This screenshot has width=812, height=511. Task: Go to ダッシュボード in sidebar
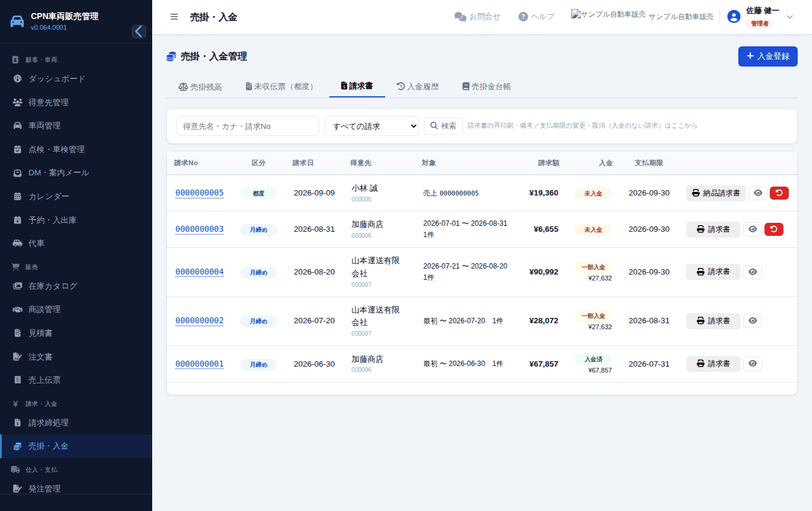pos(76,79)
